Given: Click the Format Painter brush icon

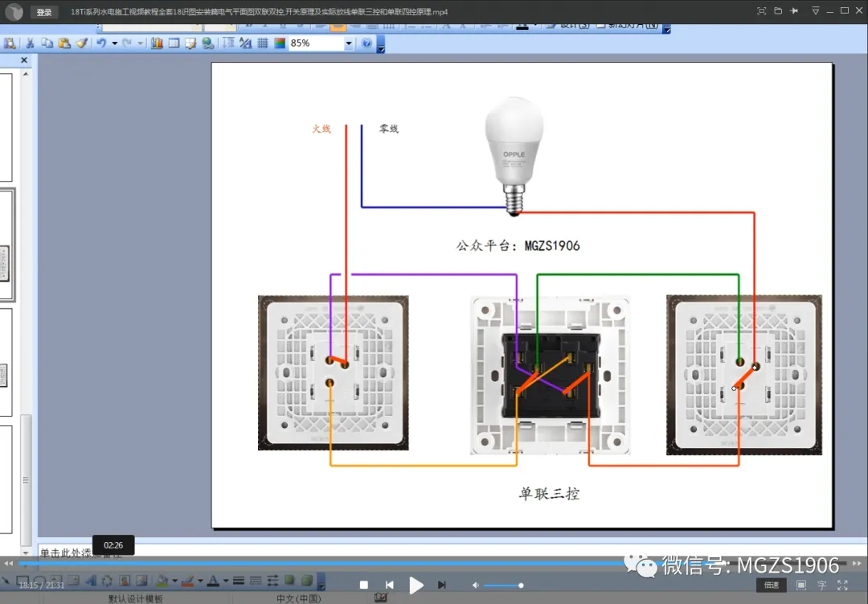Looking at the screenshot, I should 82,43.
